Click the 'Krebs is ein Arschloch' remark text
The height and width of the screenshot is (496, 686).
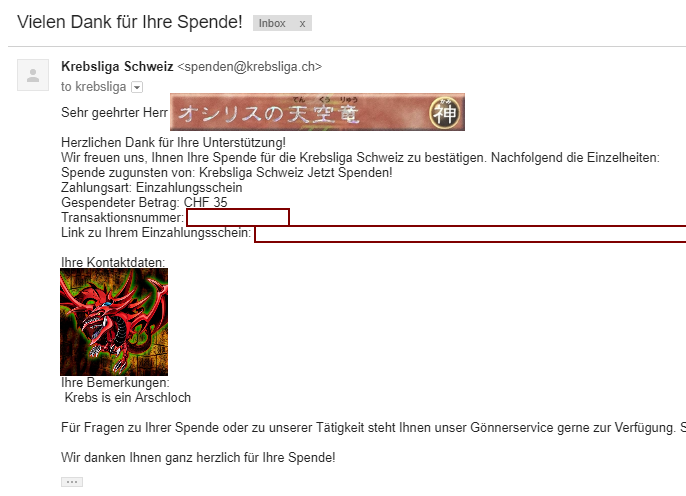pyautogui.click(x=128, y=398)
